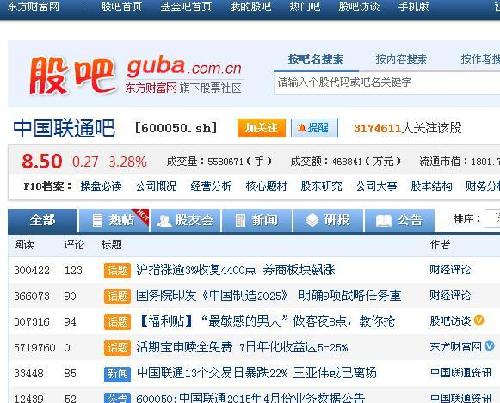Switch to the 研报 tab
This screenshot has width=500, height=403.
[x=328, y=220]
